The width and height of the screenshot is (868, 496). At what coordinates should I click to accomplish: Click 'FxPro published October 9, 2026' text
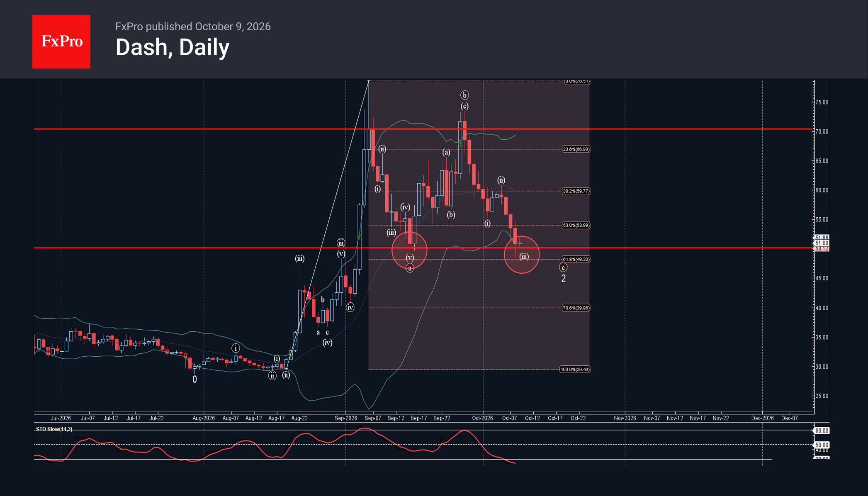click(193, 27)
